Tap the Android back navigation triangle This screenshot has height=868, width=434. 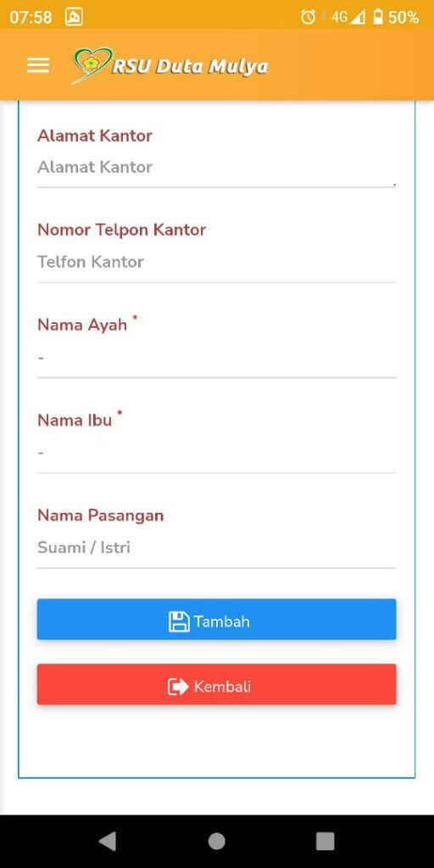pos(108,841)
